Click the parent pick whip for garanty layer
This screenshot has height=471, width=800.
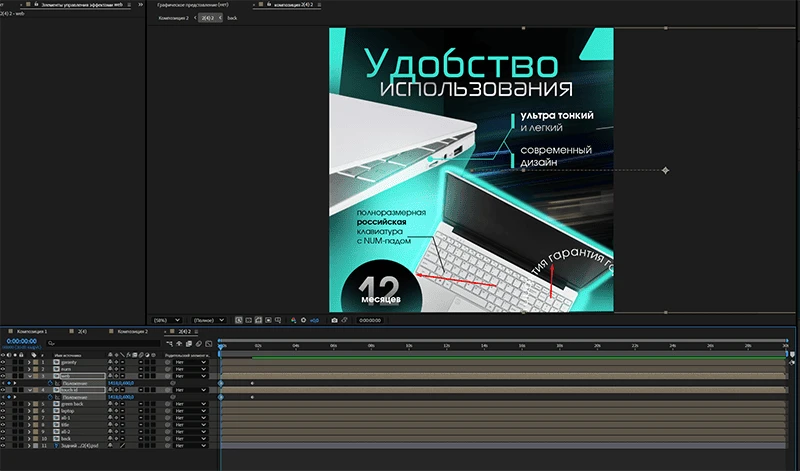tap(167, 362)
